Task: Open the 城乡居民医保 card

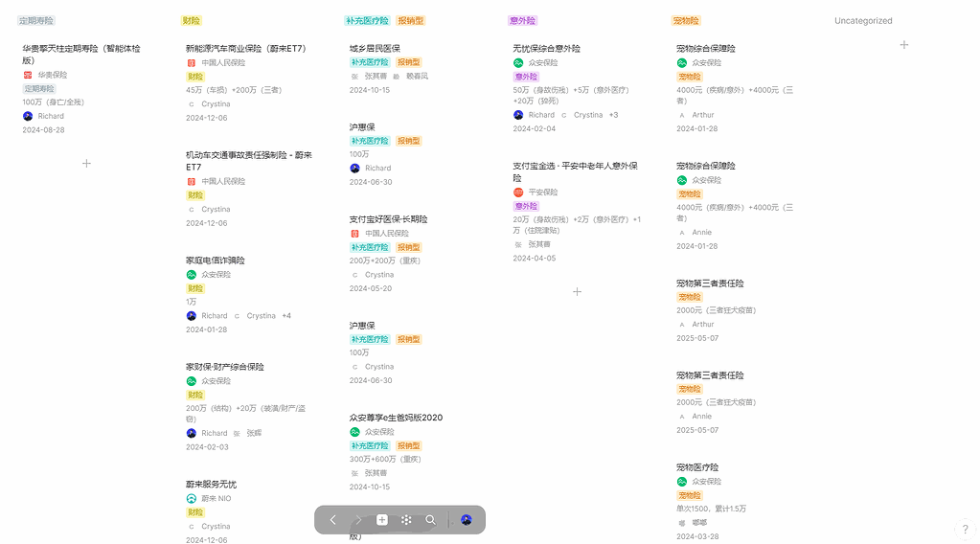Action: (375, 49)
